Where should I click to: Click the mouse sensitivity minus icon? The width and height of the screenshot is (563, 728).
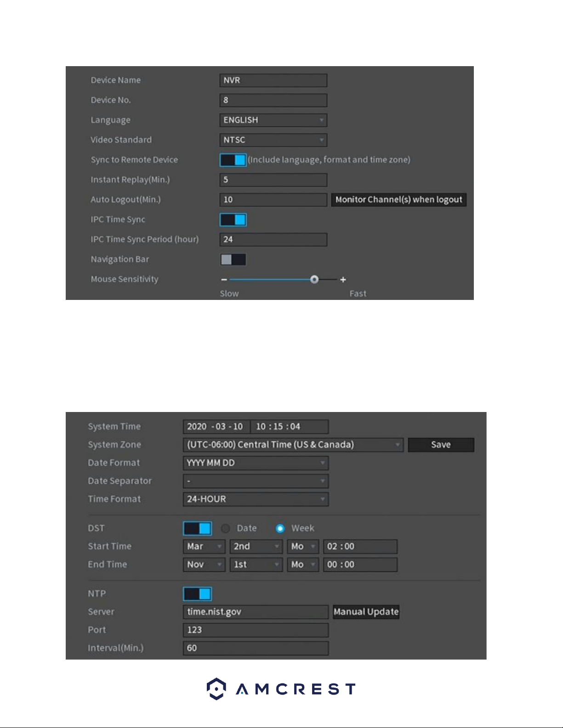coord(224,280)
